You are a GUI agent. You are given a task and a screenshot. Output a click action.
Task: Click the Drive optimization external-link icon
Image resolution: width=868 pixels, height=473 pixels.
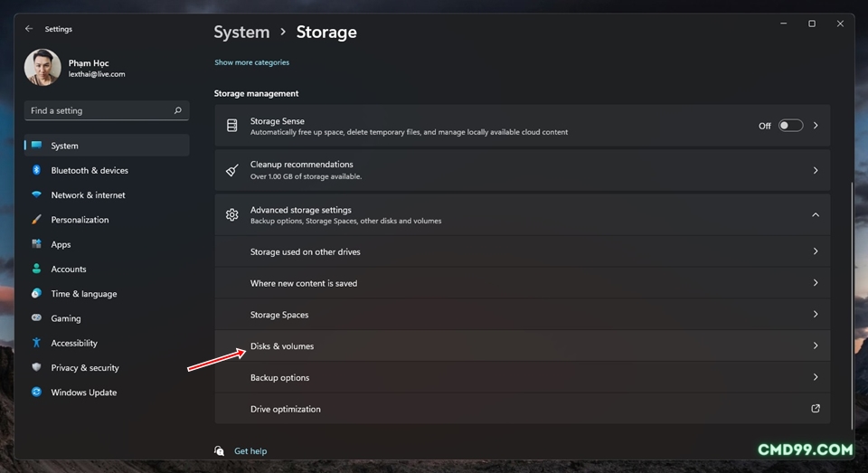(816, 409)
